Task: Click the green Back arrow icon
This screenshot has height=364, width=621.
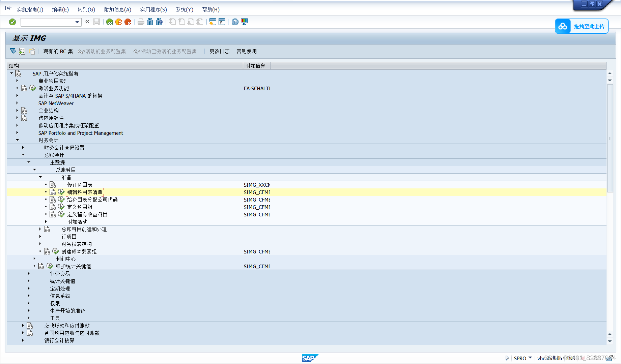Action: click(110, 22)
